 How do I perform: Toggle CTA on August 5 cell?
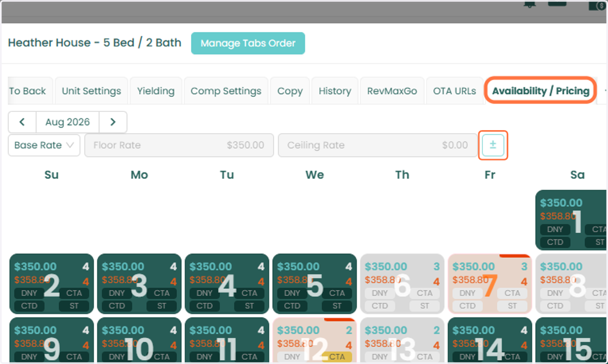pyautogui.click(x=337, y=293)
